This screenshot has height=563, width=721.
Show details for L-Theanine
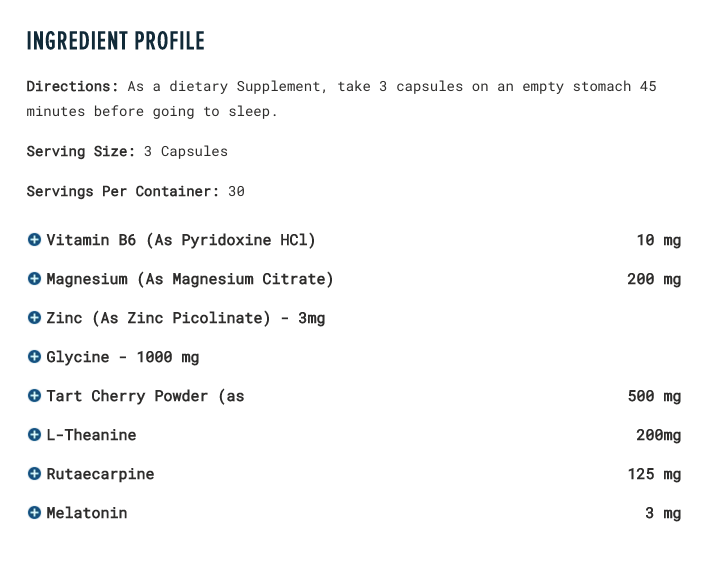click(x=91, y=435)
